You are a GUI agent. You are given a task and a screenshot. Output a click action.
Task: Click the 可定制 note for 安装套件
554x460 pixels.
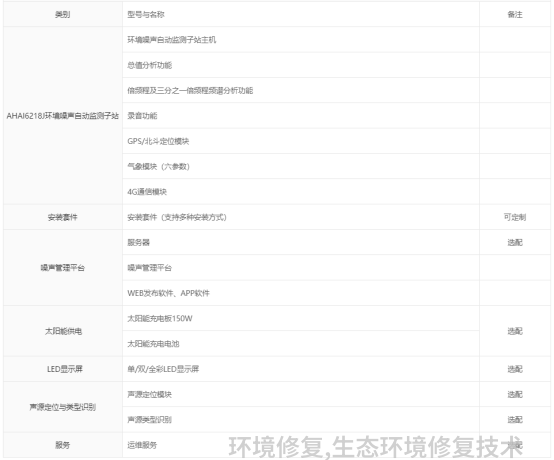tap(515, 217)
